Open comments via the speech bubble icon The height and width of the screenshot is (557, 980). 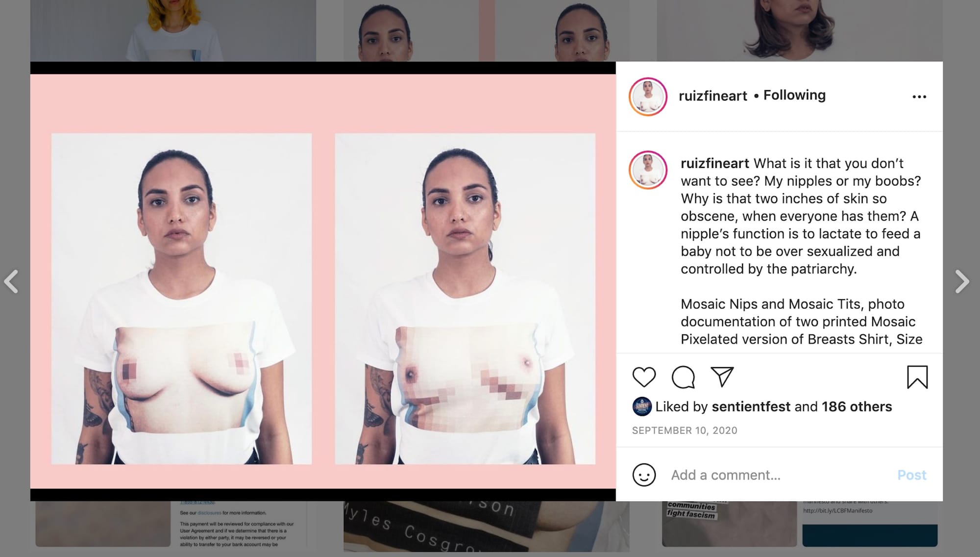683,377
